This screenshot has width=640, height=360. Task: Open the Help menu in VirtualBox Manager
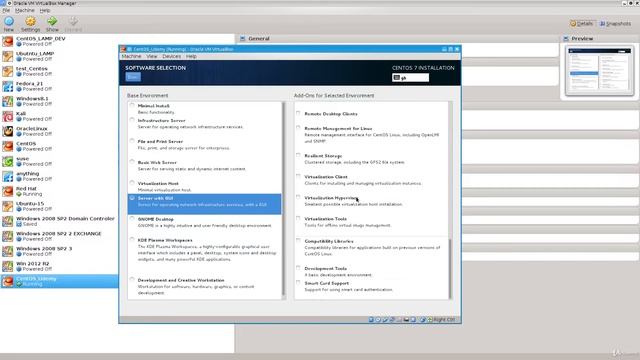coord(45,10)
